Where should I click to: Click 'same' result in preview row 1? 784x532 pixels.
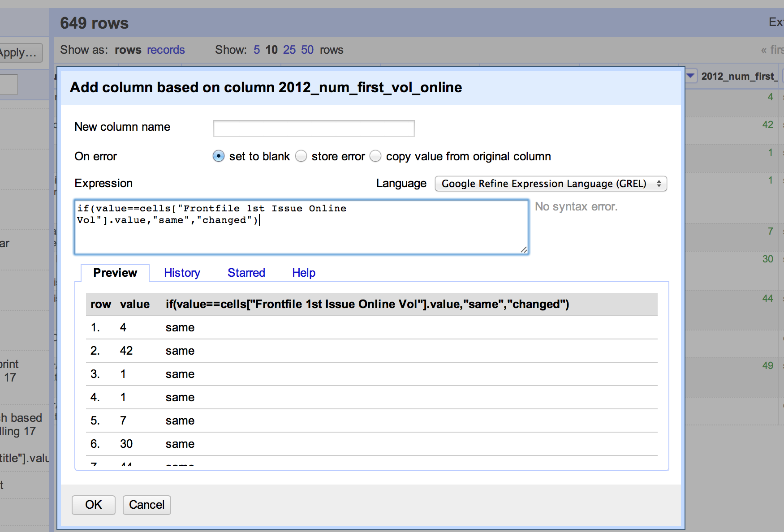180,327
